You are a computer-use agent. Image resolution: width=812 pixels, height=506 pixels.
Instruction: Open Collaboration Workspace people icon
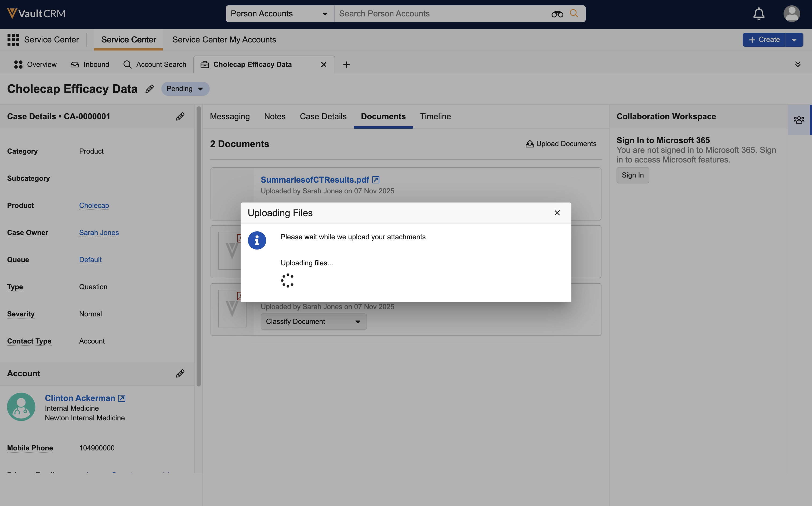point(799,120)
